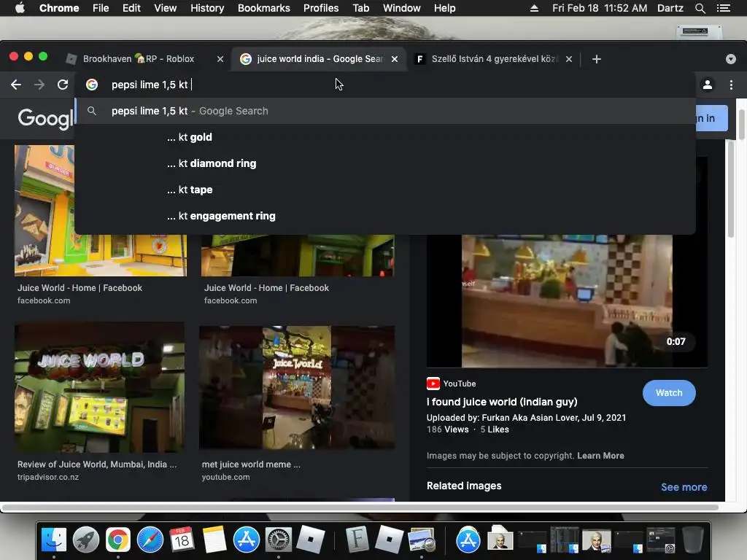Play the 0:07 video preview
The image size is (747, 560).
tap(567, 301)
